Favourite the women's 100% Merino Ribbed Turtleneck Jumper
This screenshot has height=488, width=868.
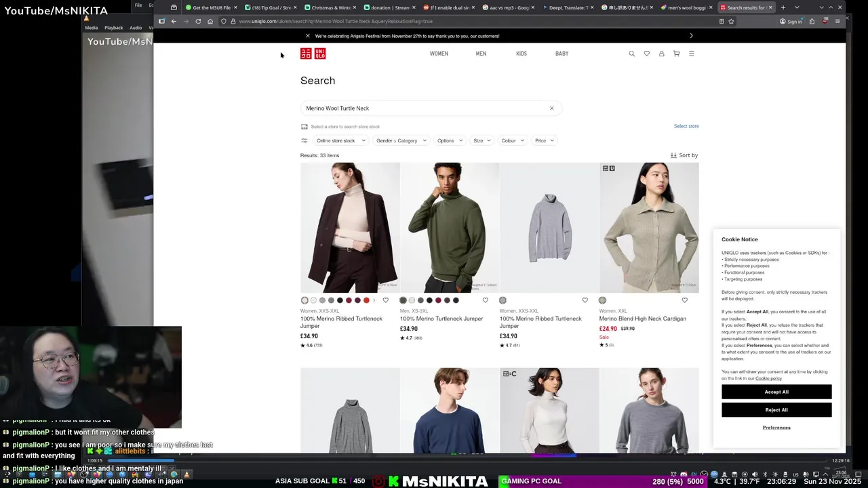coord(386,300)
